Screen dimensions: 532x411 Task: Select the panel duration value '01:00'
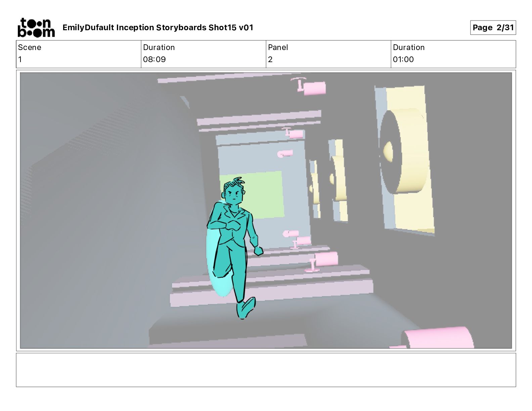pyautogui.click(x=403, y=59)
